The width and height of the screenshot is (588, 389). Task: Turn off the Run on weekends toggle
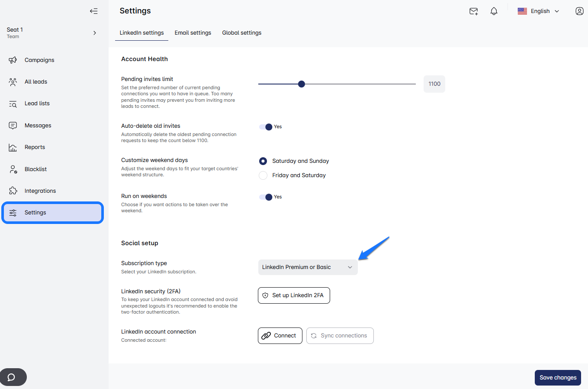pos(266,197)
